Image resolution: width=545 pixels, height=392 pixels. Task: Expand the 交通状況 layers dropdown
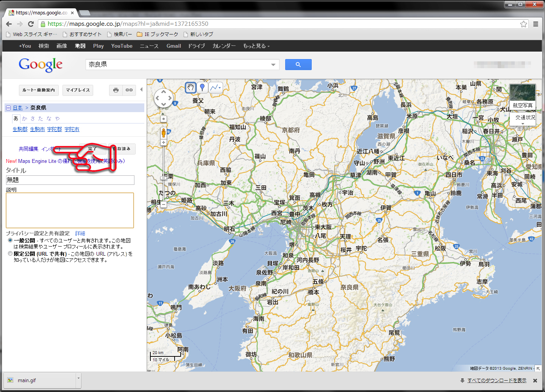523,124
